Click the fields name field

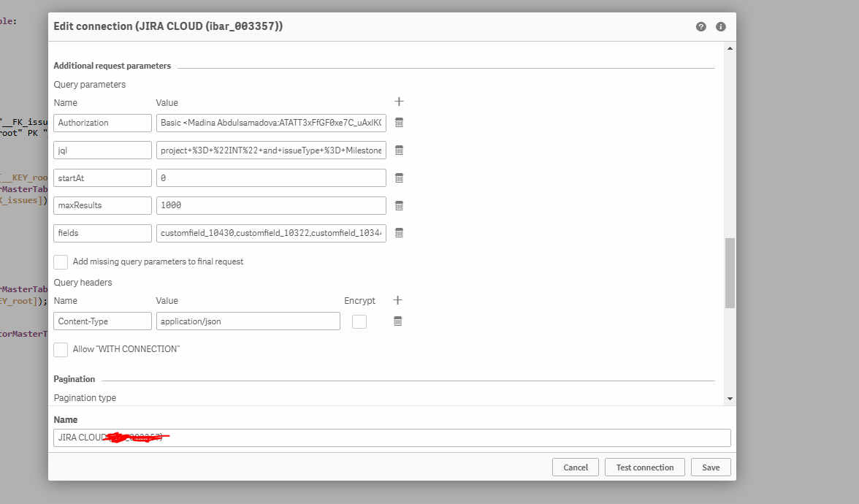(x=102, y=233)
